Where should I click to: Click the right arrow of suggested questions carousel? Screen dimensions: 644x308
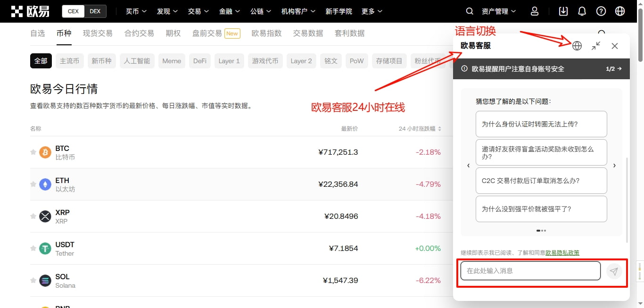614,166
